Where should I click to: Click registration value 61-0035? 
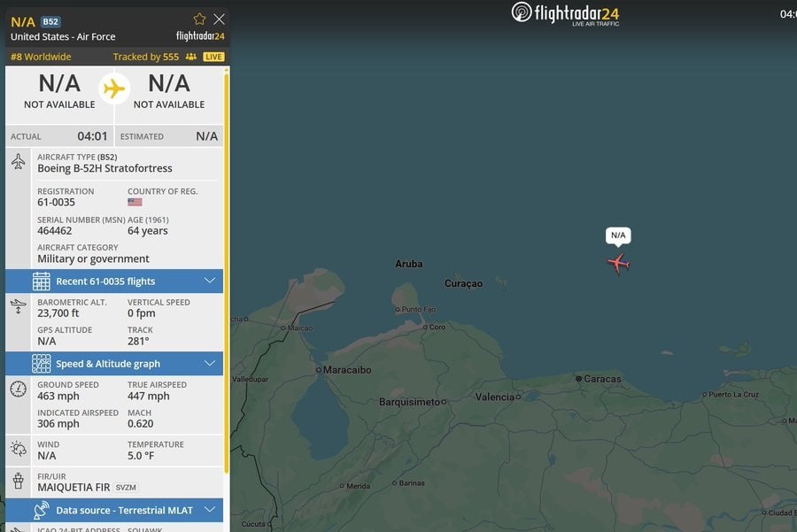(56, 202)
